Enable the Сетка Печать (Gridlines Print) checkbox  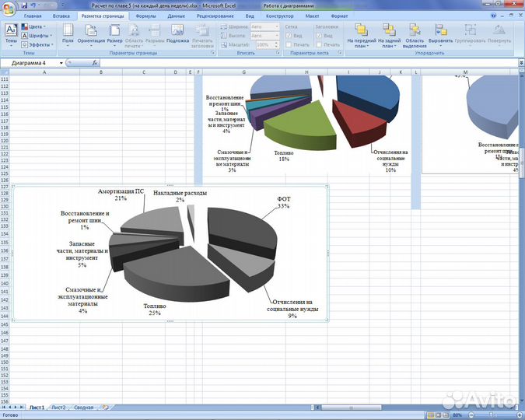click(289, 44)
